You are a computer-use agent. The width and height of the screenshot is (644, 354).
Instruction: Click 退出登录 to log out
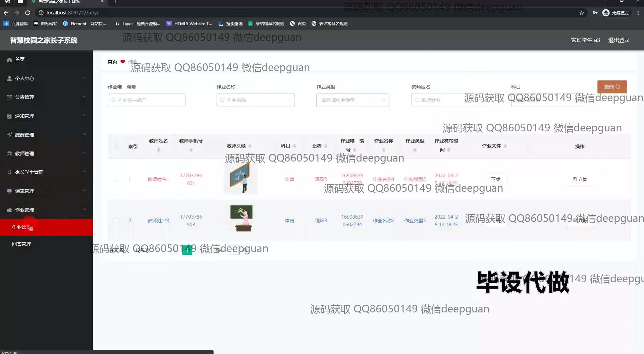619,40
